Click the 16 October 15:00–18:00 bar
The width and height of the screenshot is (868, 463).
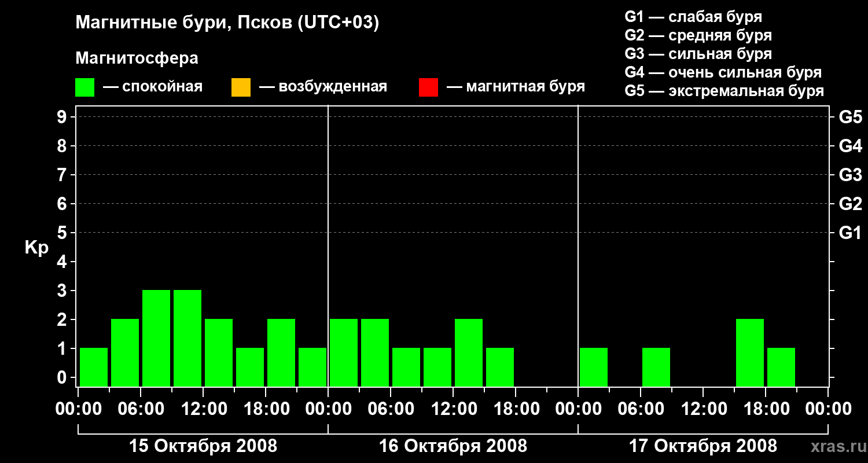pos(500,367)
